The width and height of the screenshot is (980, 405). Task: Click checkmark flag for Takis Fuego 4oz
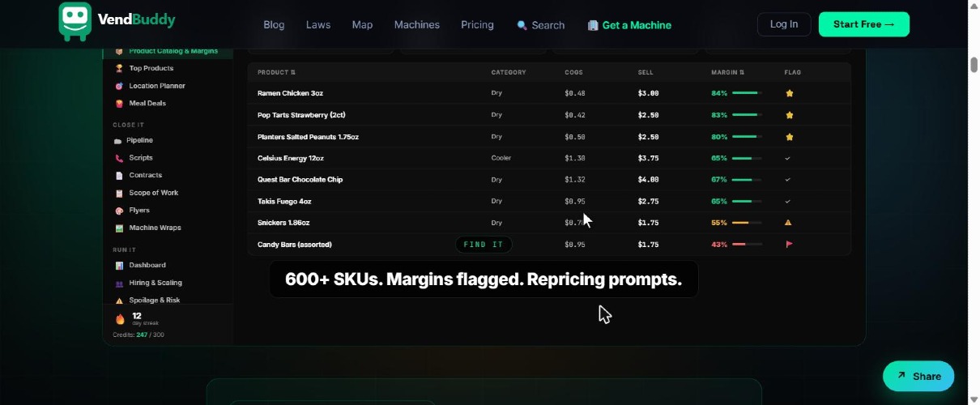788,202
